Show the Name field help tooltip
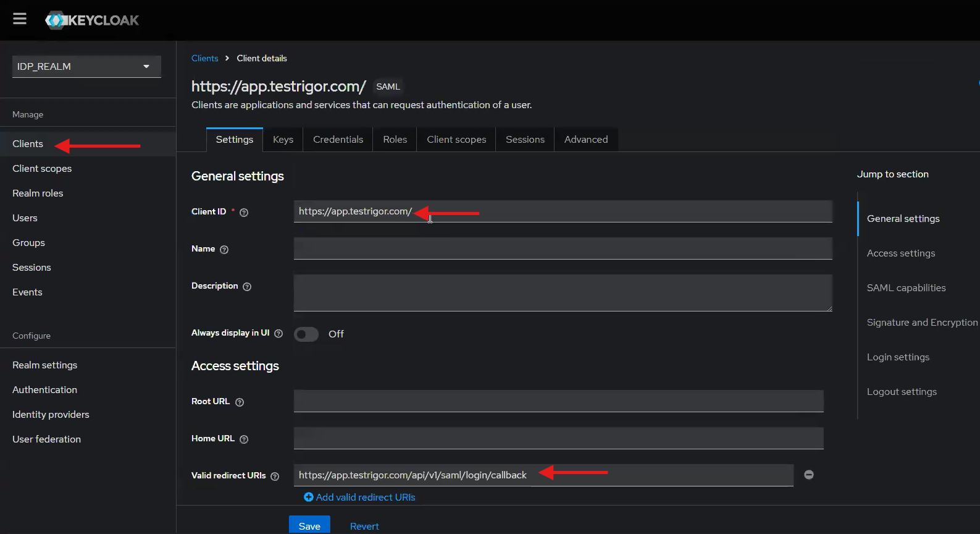 point(224,250)
